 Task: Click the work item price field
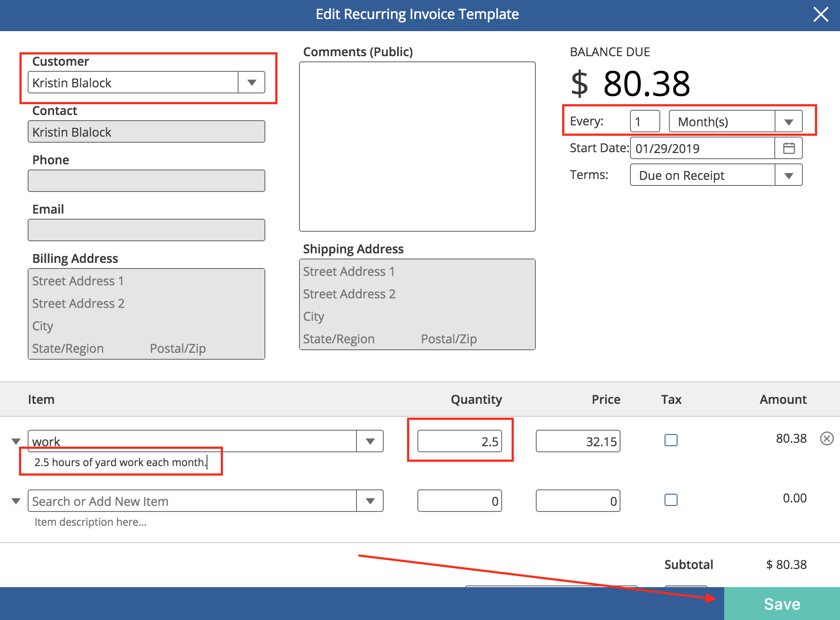click(x=578, y=441)
